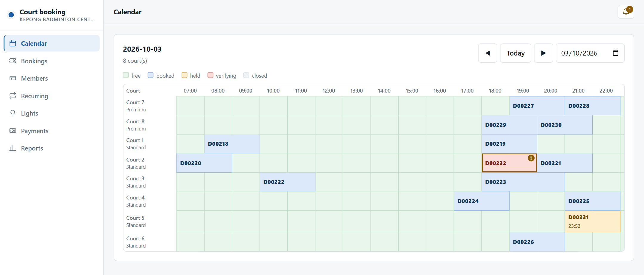Click the held legend swatch
This screenshot has height=275, width=644.
pyautogui.click(x=185, y=75)
